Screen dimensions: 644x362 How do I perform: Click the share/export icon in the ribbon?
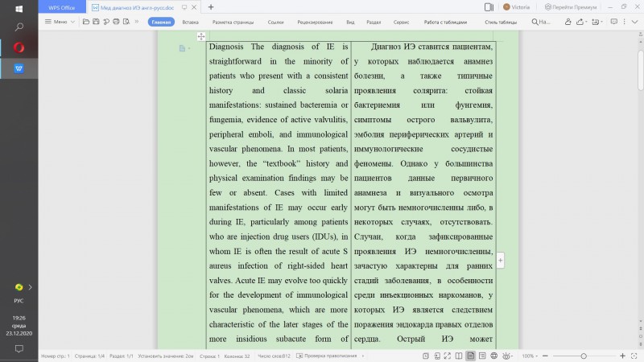[580, 22]
